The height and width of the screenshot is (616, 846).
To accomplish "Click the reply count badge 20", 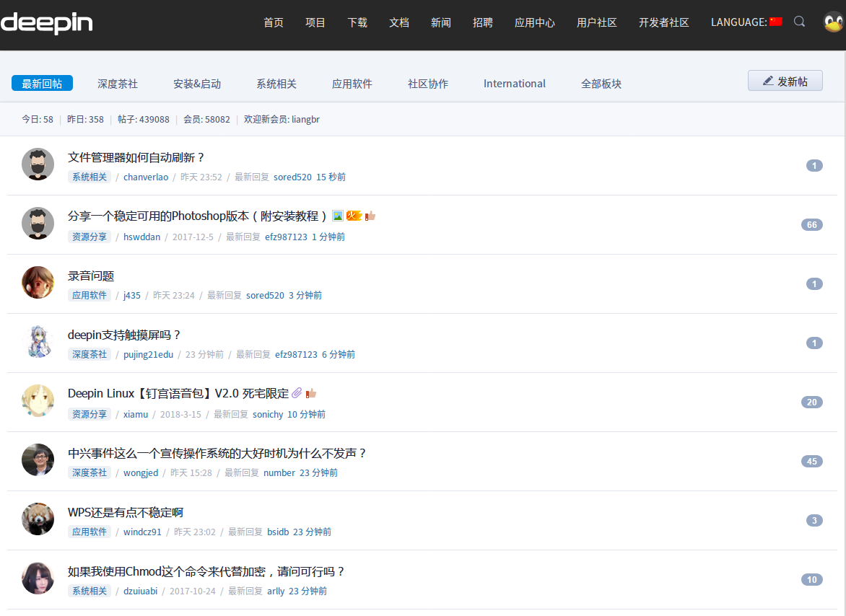I will (812, 402).
